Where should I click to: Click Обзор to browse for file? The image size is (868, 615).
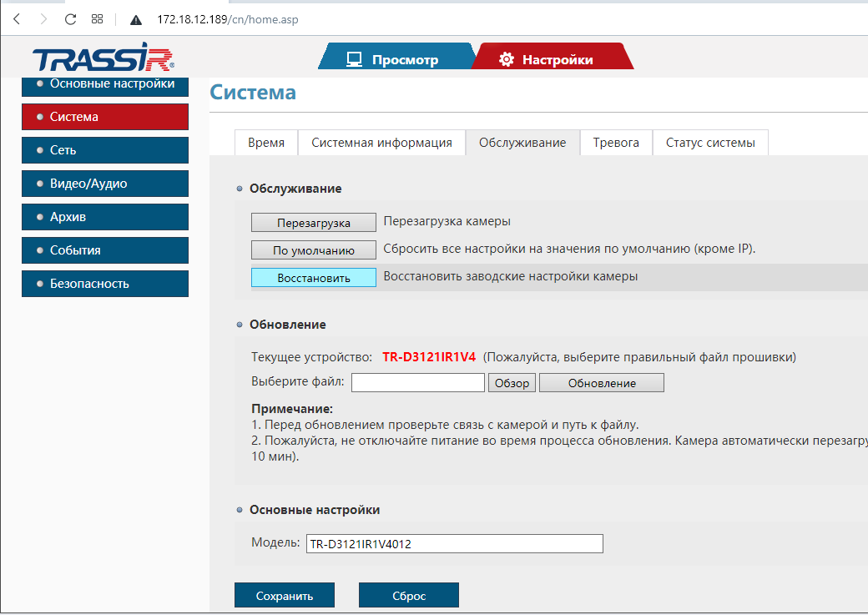[512, 383]
